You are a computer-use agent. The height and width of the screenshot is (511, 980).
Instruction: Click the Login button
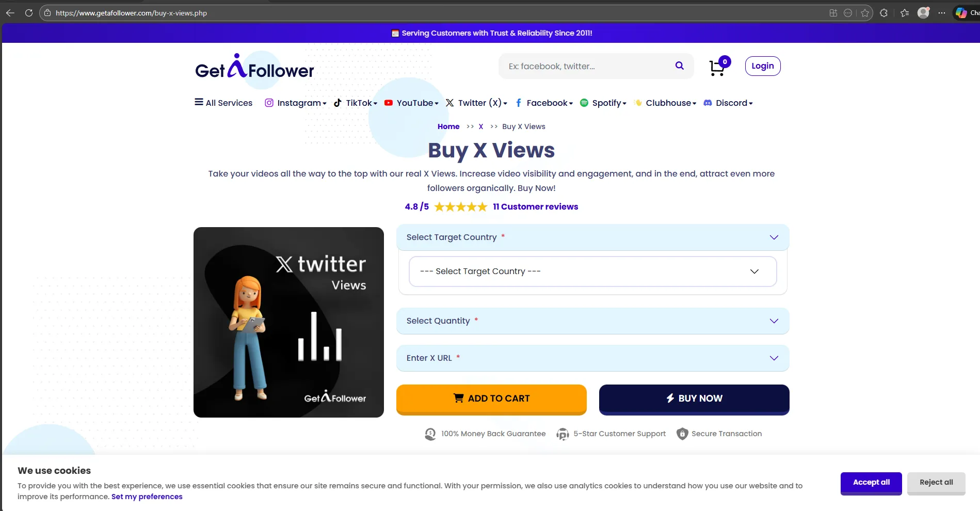click(x=762, y=66)
